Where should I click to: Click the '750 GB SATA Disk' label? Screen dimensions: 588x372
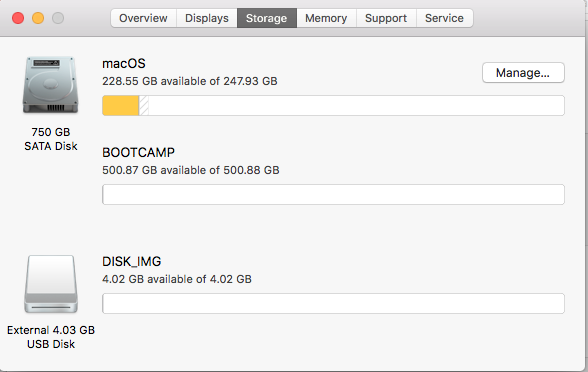51,139
